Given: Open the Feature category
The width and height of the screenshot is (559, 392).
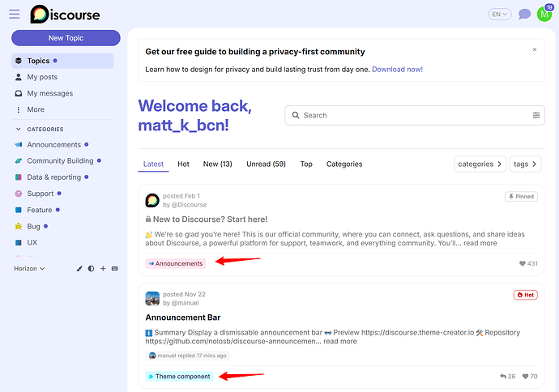Looking at the screenshot, I should (40, 210).
